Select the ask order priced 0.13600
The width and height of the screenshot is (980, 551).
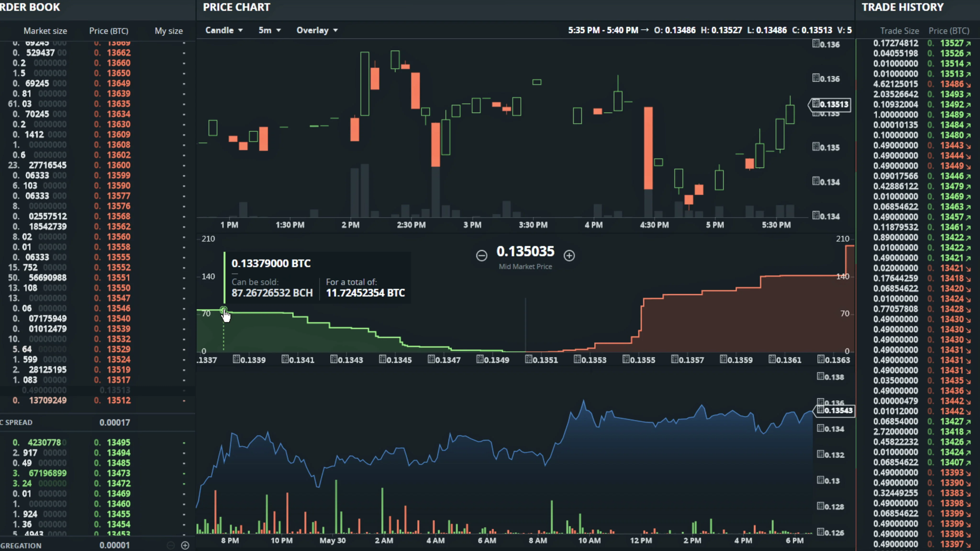pyautogui.click(x=98, y=165)
